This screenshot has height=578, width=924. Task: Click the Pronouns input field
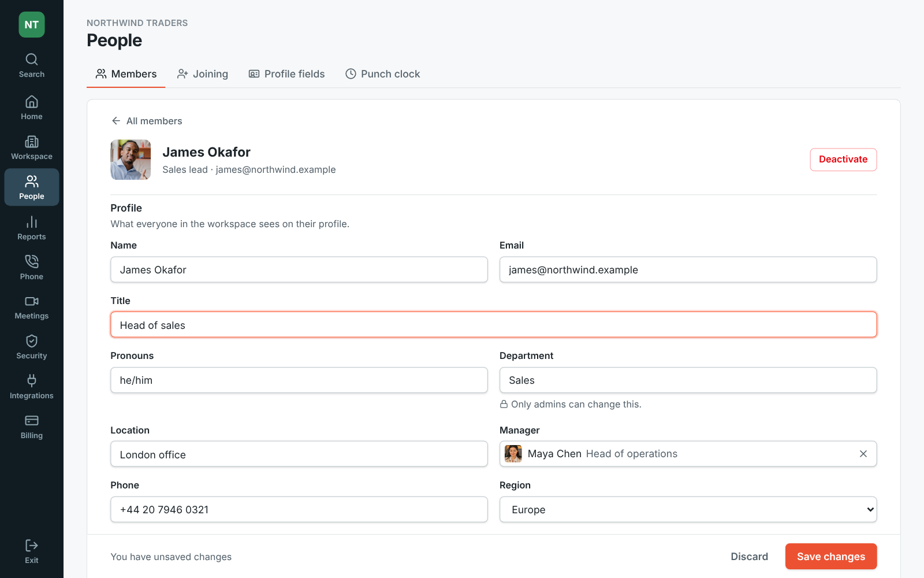pyautogui.click(x=299, y=380)
